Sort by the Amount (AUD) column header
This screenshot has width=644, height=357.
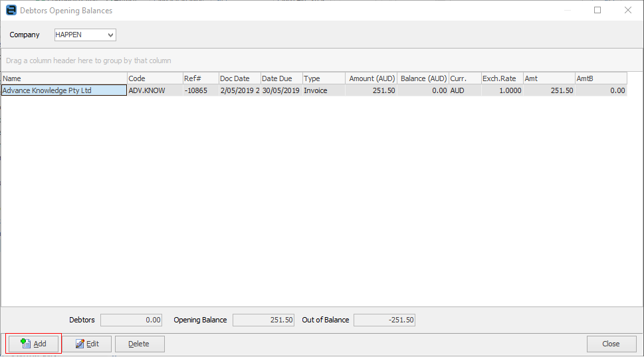pos(372,78)
